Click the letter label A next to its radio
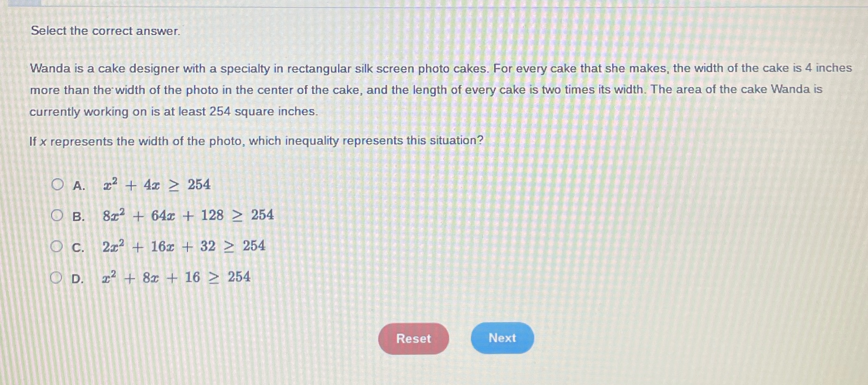Screen dimensions: 868x385 pos(78,185)
